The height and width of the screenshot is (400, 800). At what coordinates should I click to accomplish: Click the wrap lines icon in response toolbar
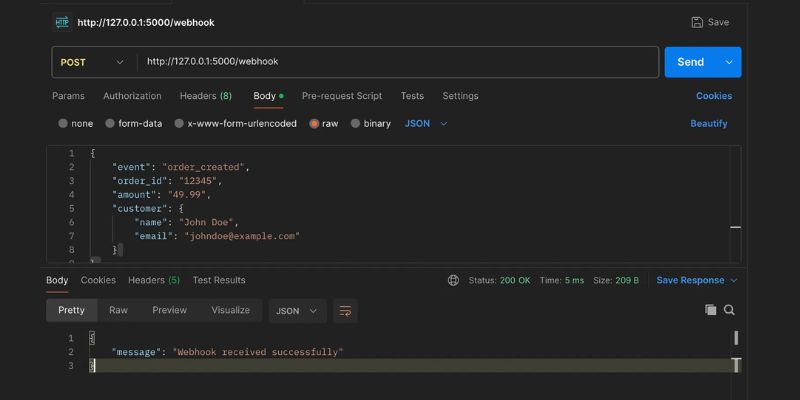pyautogui.click(x=345, y=311)
